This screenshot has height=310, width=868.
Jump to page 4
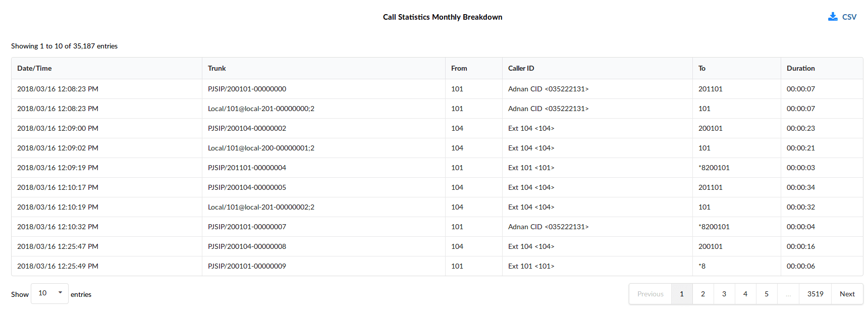click(745, 294)
